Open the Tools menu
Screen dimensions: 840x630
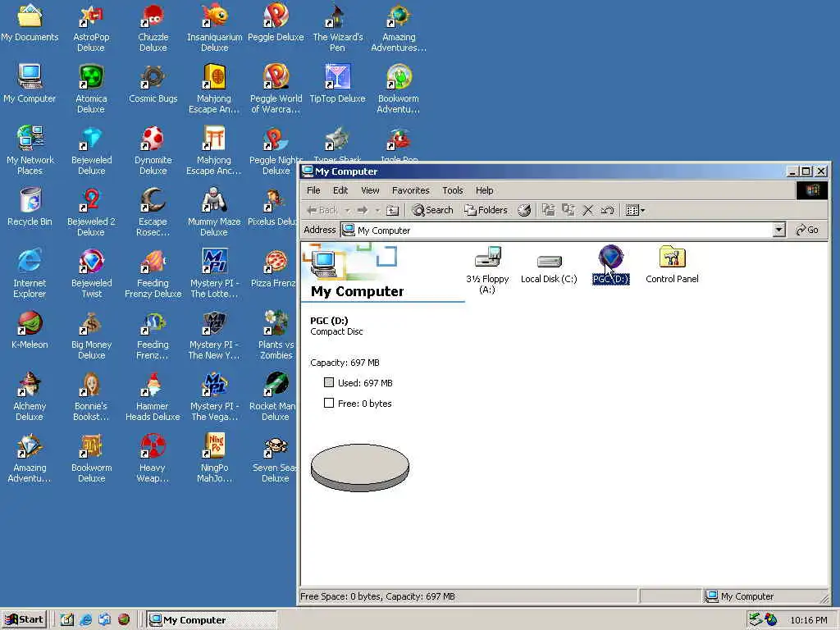coord(452,190)
